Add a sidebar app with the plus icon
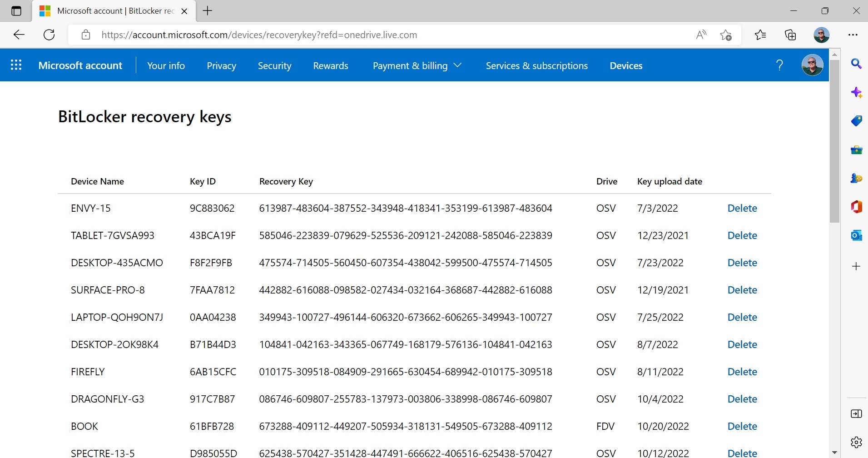Screen dimensions: 868x458 pyautogui.click(x=856, y=266)
